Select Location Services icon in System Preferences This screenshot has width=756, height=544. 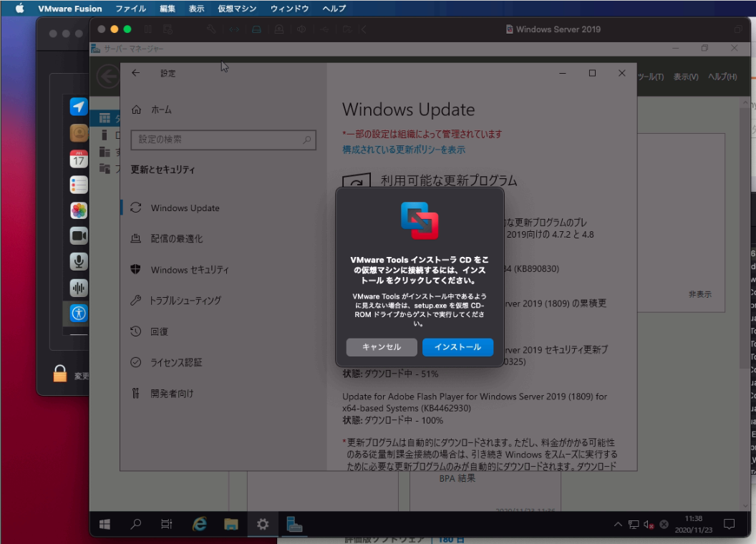79,107
